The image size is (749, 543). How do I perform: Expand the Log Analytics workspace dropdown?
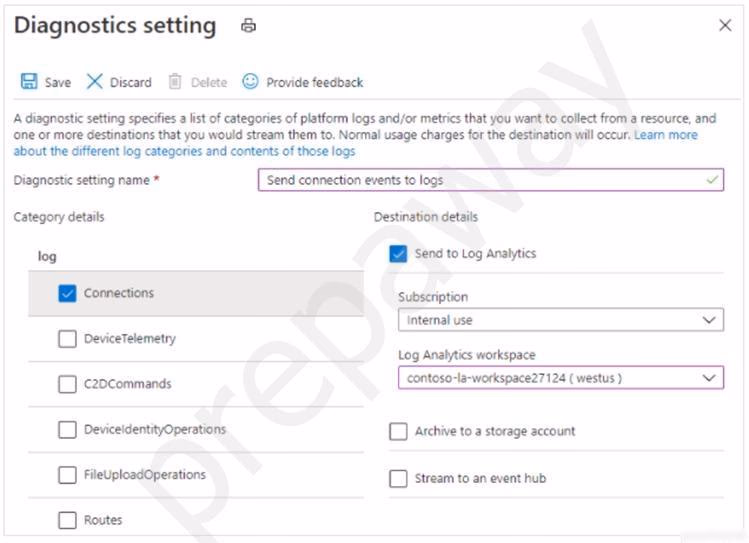tap(561, 378)
